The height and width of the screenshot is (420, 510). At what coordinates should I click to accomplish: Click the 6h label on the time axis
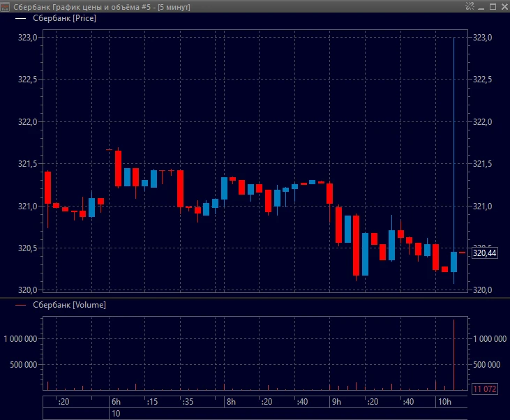(116, 402)
